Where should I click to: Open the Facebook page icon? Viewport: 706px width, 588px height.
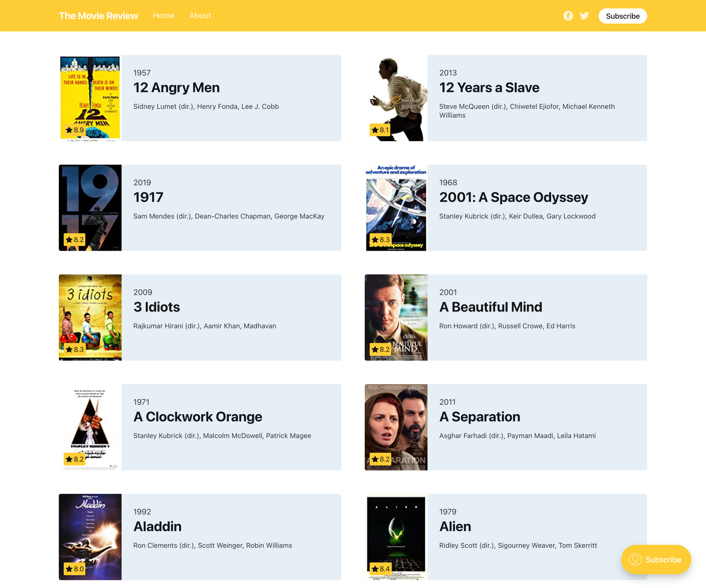(568, 16)
